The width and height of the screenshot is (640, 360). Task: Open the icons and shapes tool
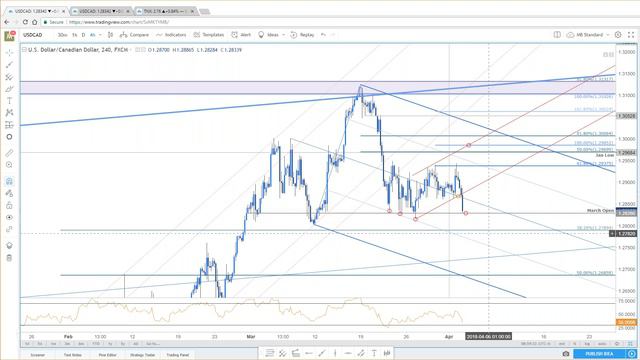coord(9,137)
